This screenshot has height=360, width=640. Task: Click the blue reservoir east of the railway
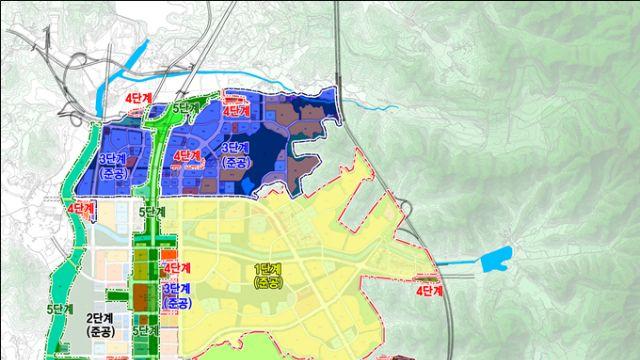(x=496, y=259)
